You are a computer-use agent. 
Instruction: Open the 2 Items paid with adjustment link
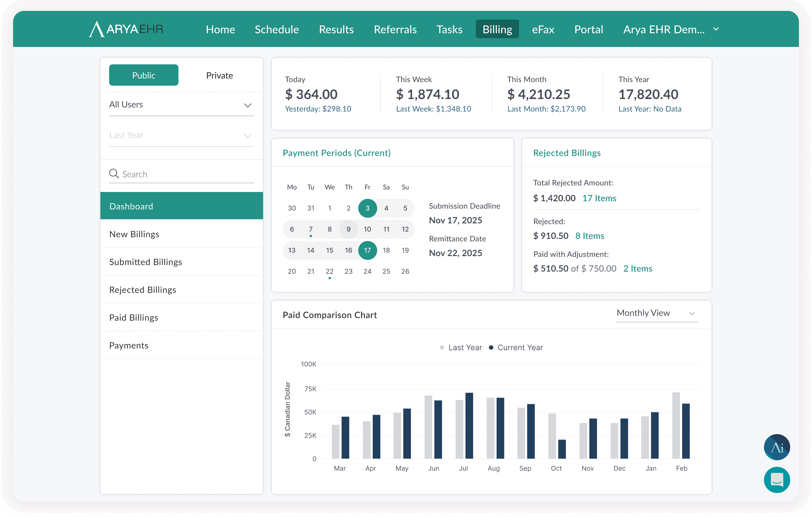(x=638, y=269)
